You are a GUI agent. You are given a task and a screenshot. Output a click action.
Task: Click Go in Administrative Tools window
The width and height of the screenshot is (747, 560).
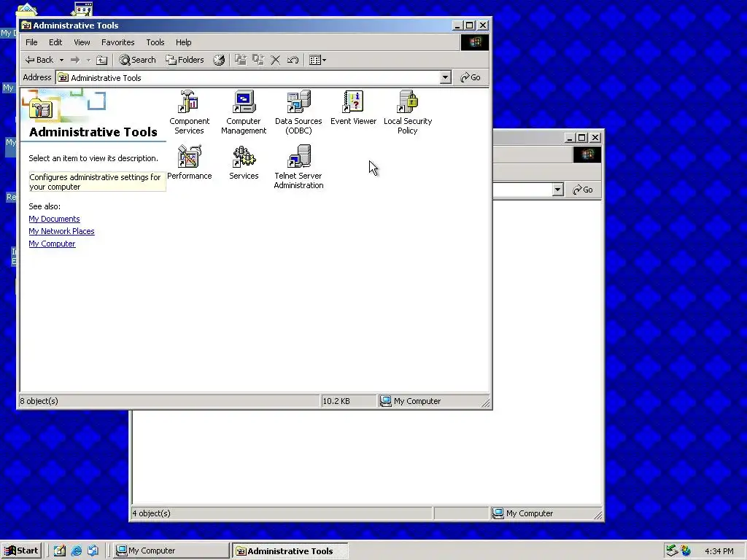[471, 77]
